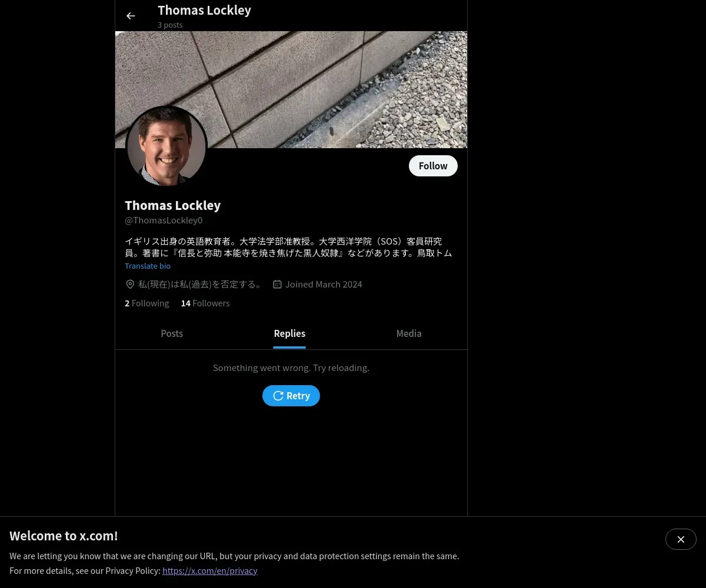Screen dimensions: 706x588
Task: Click the Follow button
Action: pyautogui.click(x=433, y=166)
